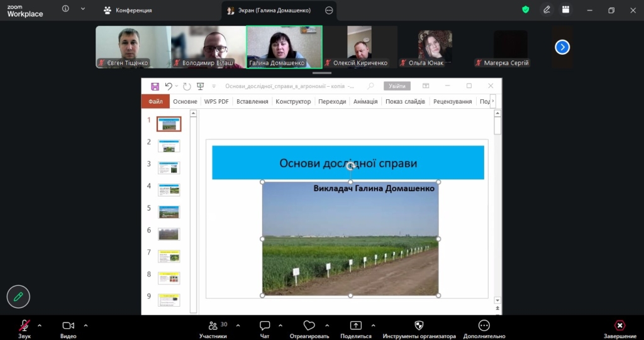Screen dimensions: 644x340
Task: Click the green encryption shield icon
Action: click(526, 10)
